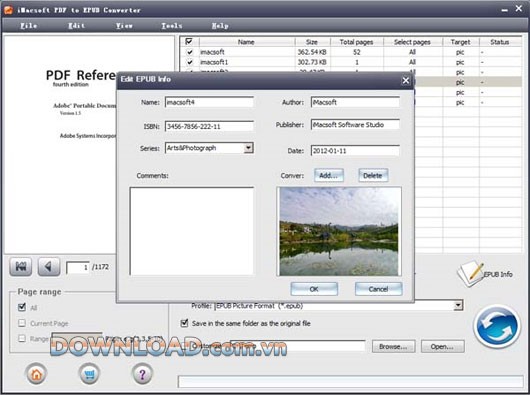Click the Status column header
This screenshot has width=530, height=395.
coord(500,42)
